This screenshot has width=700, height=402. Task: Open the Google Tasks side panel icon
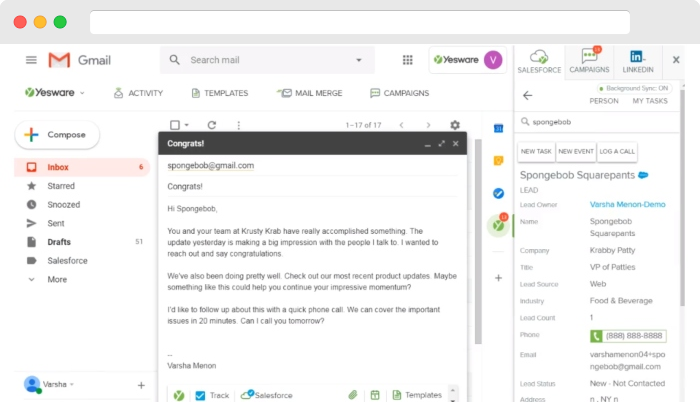[498, 193]
